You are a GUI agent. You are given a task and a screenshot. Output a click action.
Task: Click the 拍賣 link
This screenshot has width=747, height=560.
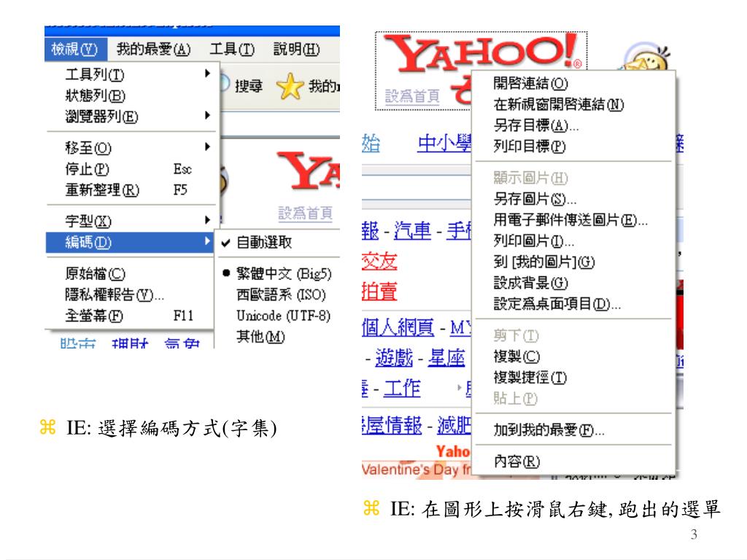(x=379, y=291)
